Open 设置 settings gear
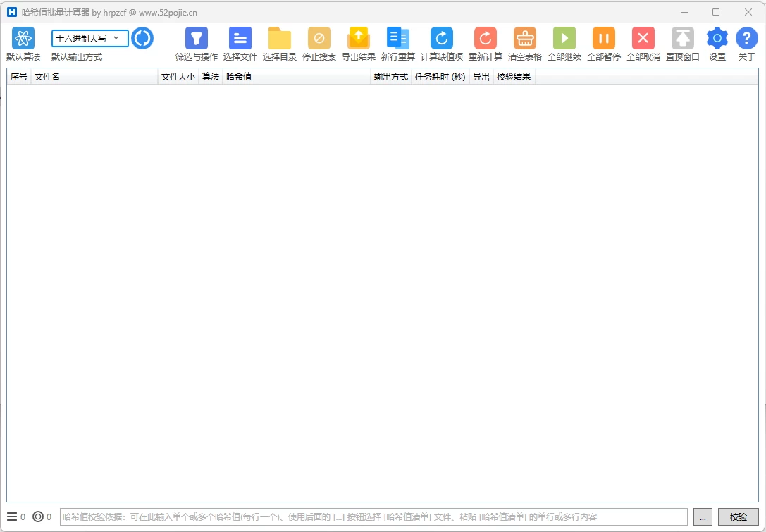The height and width of the screenshot is (532, 766). (x=717, y=39)
